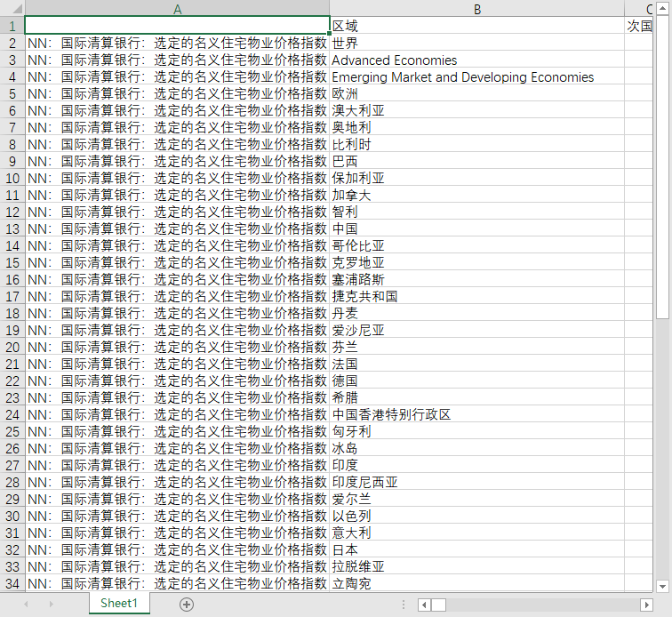
Task: Select cell containing 立陶宛
Action: click(x=477, y=583)
